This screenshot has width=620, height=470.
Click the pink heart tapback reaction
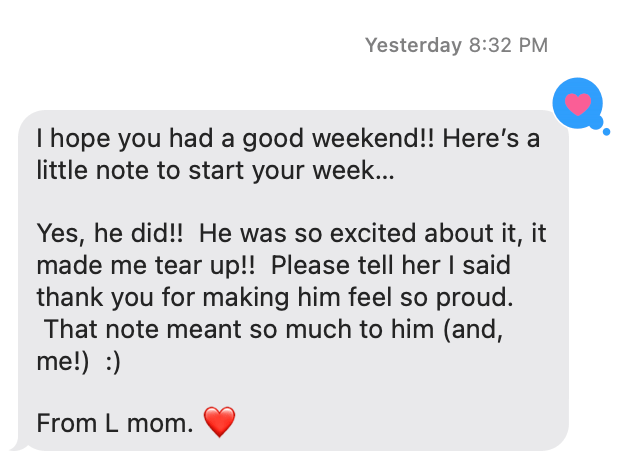(577, 102)
